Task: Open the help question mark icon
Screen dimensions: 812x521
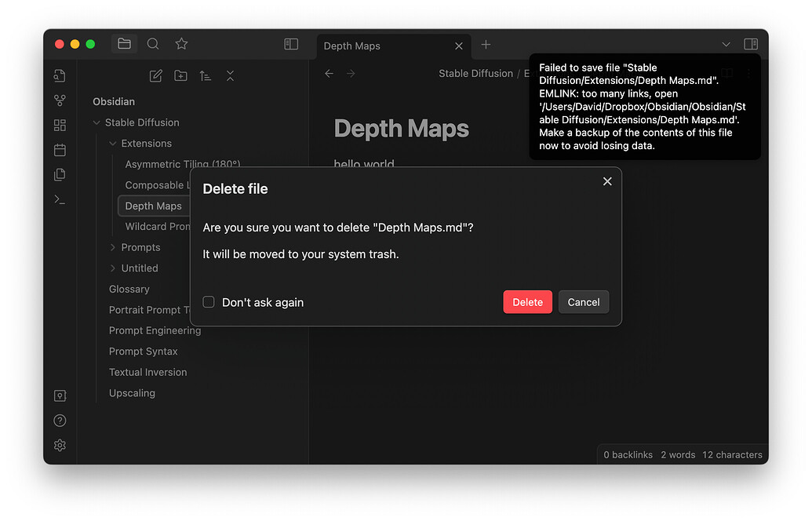Action: 60,421
